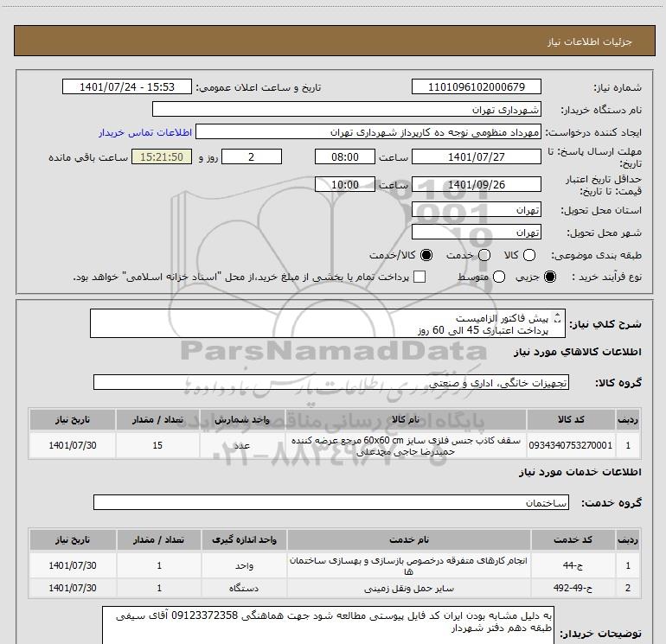Screen dimensions: 666x644
Task: Click buyer notes text area
Action: (x=328, y=625)
